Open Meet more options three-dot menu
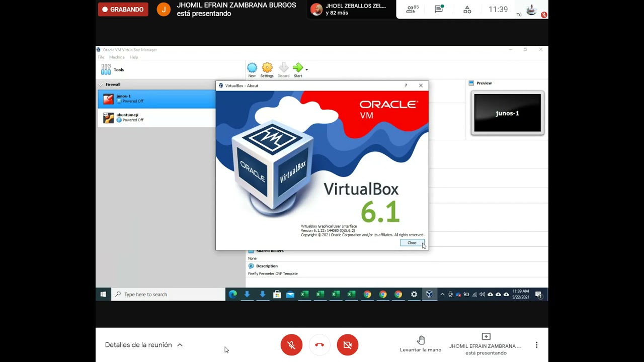The image size is (644, 362). [536, 345]
